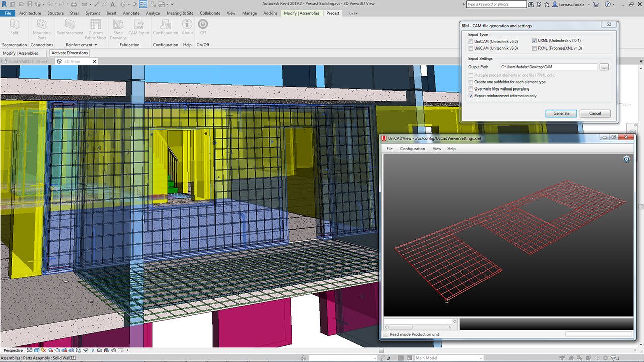644x362 pixels.
Task: Open the About help icon
Action: point(187,24)
